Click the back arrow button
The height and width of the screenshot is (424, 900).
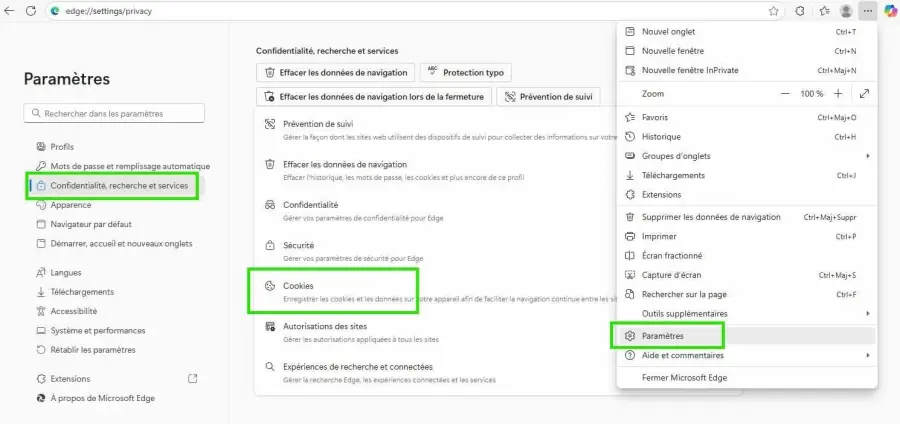pos(10,11)
